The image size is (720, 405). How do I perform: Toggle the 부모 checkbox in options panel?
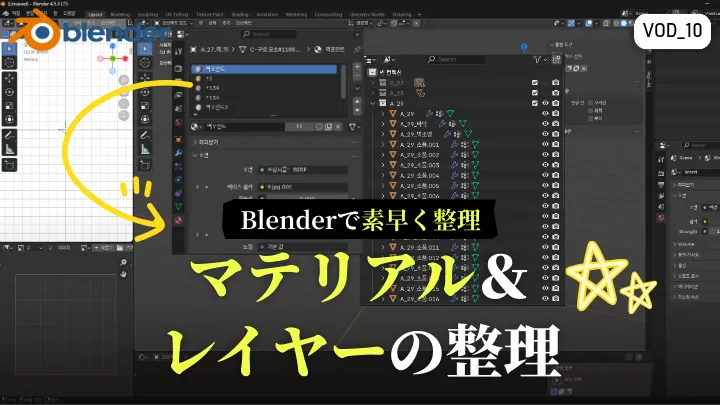point(591,118)
